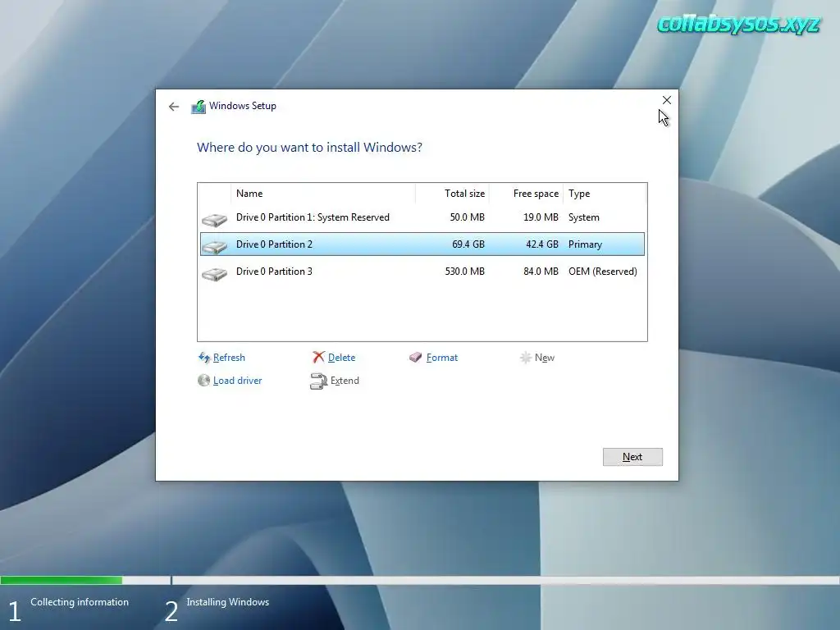
Task: Click the 42.4 GB free space cell
Action: pyautogui.click(x=542, y=244)
